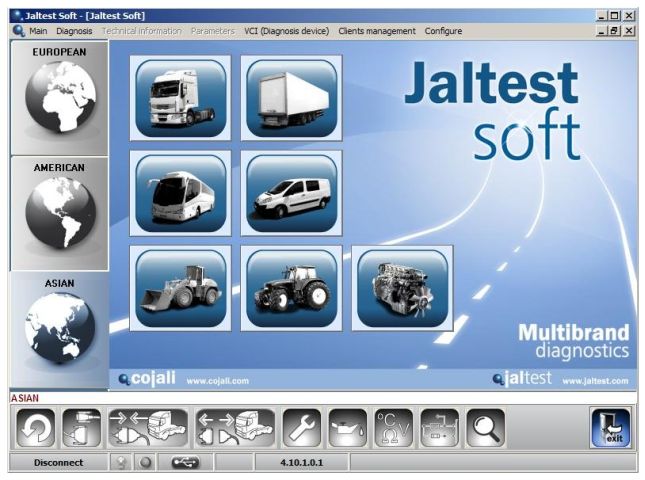Image resolution: width=645 pixels, height=480 pixels.
Task: Click the Jaltest magnifier icon in menu bar
Action: coord(19,31)
